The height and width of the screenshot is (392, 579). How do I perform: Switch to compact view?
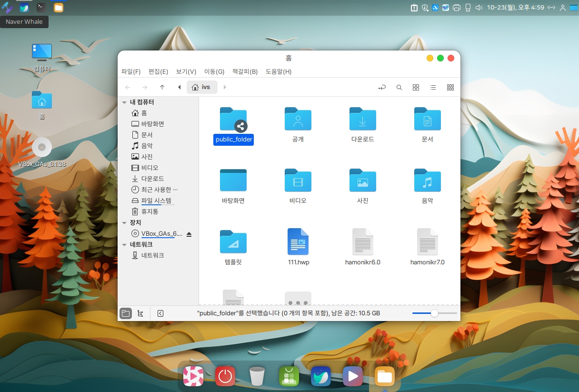point(450,88)
